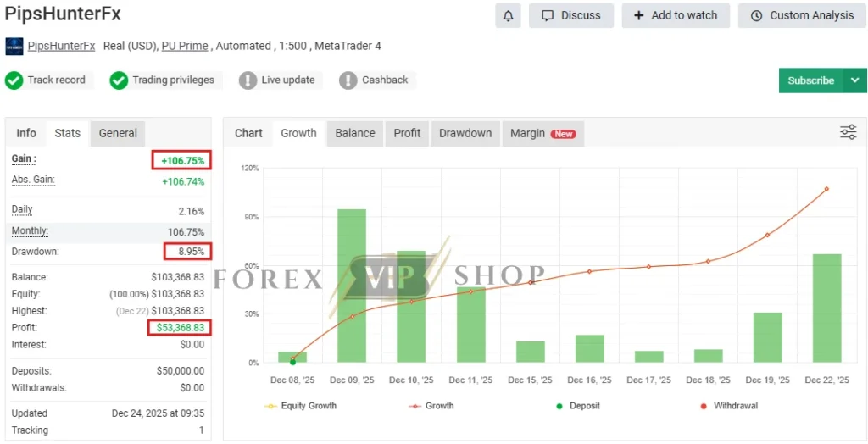Click the Dec 11 green bar

(x=471, y=325)
